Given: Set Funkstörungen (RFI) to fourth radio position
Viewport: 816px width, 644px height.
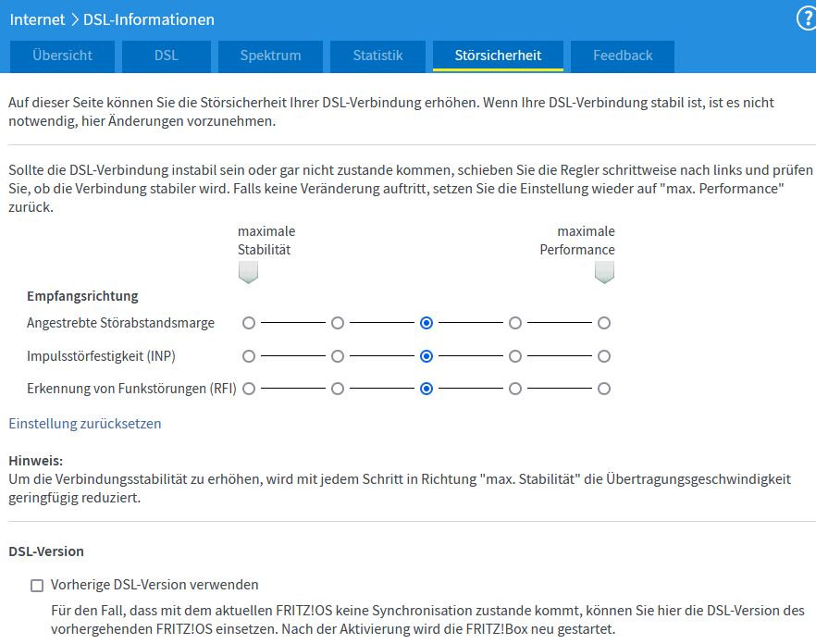Looking at the screenshot, I should pos(515,389).
